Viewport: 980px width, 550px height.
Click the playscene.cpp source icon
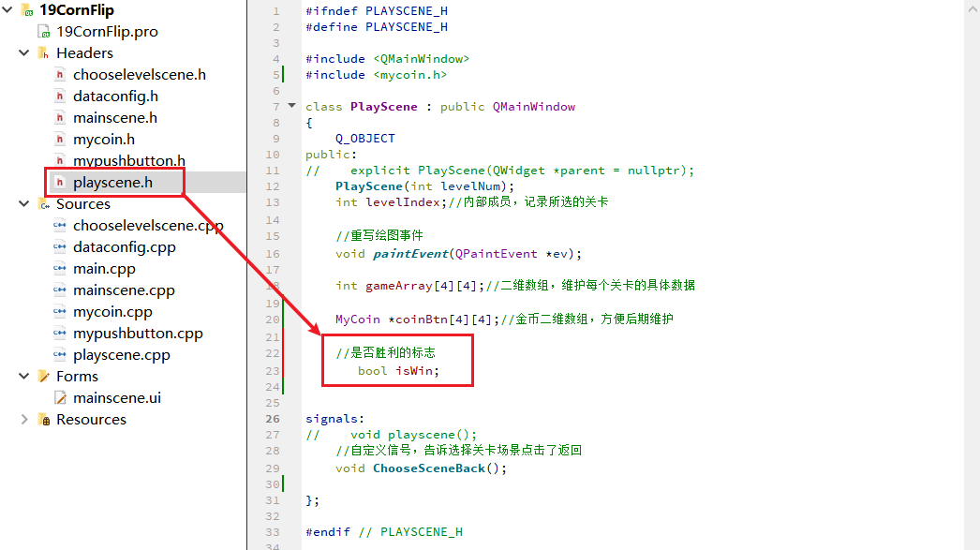click(60, 355)
